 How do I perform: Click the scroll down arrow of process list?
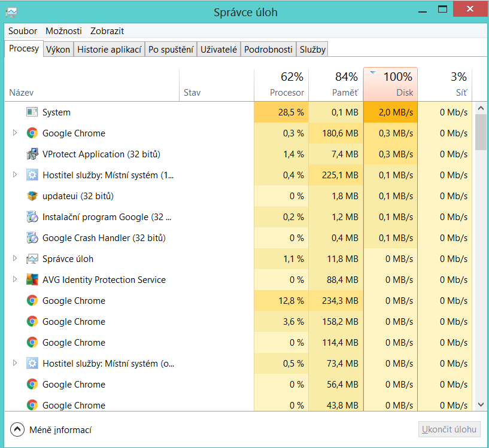[481, 405]
